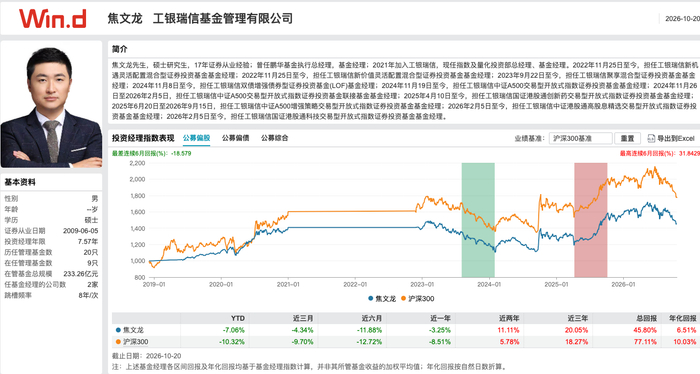The height and width of the screenshot is (374, 700).
Task: Click 沪深300 YTD value -10.32%
Action: (232, 342)
